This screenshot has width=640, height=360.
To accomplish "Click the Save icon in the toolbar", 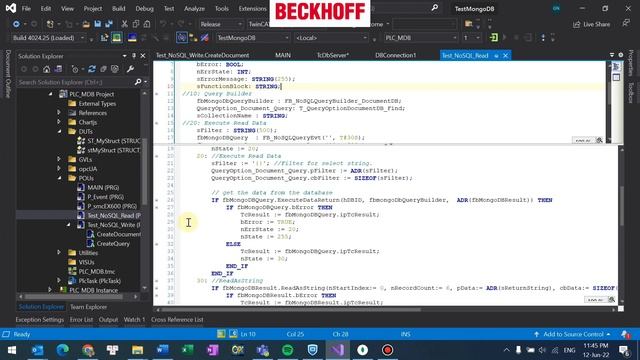I will [98, 24].
